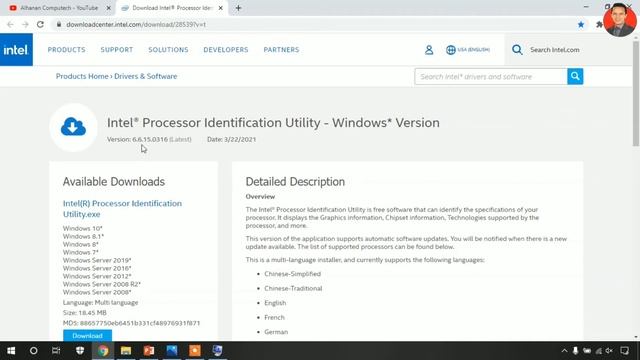Close the Alhanan Computech YouTube tab
640x360 pixels.
[109, 8]
